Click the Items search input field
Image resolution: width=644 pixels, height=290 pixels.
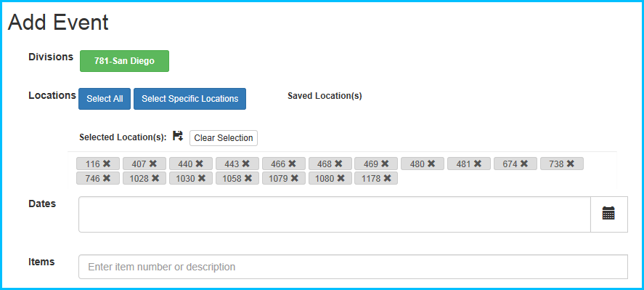click(353, 267)
